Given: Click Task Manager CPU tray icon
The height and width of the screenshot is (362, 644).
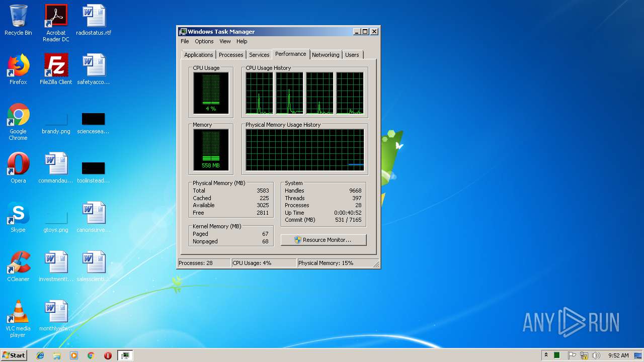Looking at the screenshot, I should tap(557, 355).
